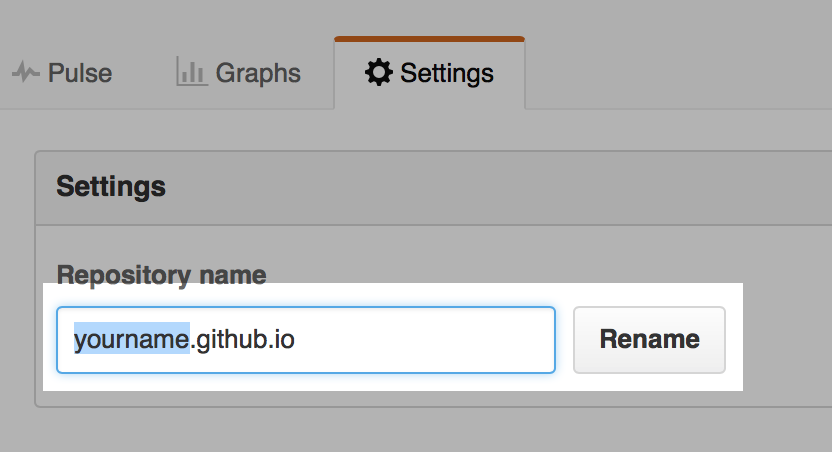This screenshot has height=452, width=832.
Task: Open the Pulse tab
Action: point(62,73)
